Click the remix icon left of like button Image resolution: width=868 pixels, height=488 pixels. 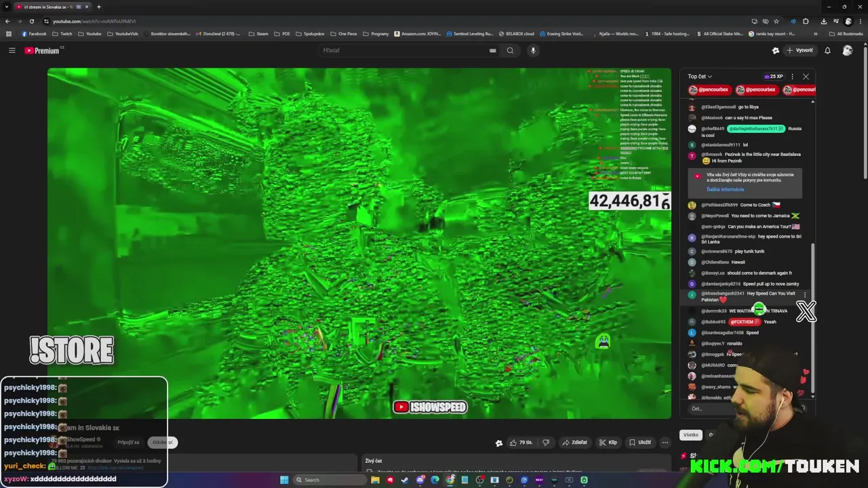[x=499, y=443]
